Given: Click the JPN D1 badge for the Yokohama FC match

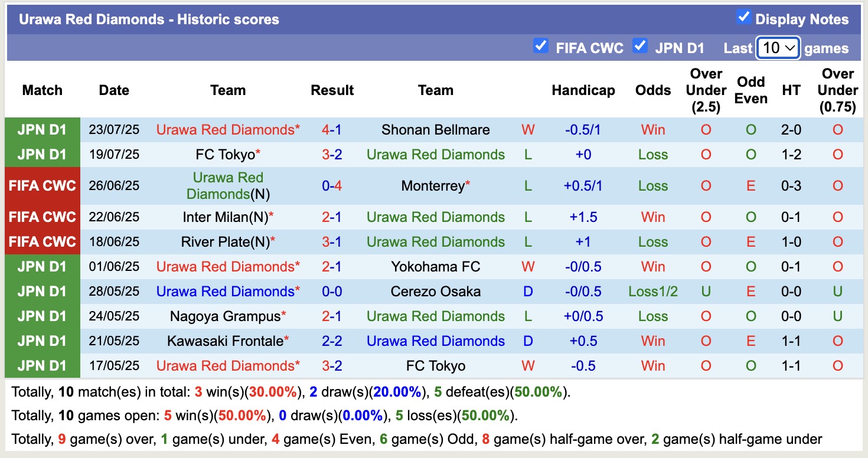Looking at the screenshot, I should point(42,266).
